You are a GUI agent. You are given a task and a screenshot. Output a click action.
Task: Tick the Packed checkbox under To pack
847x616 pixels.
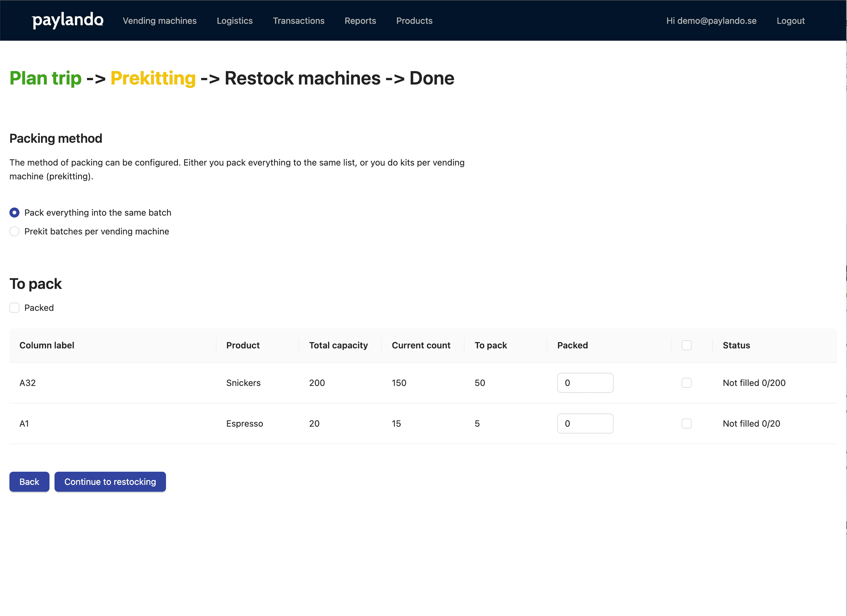pyautogui.click(x=14, y=308)
